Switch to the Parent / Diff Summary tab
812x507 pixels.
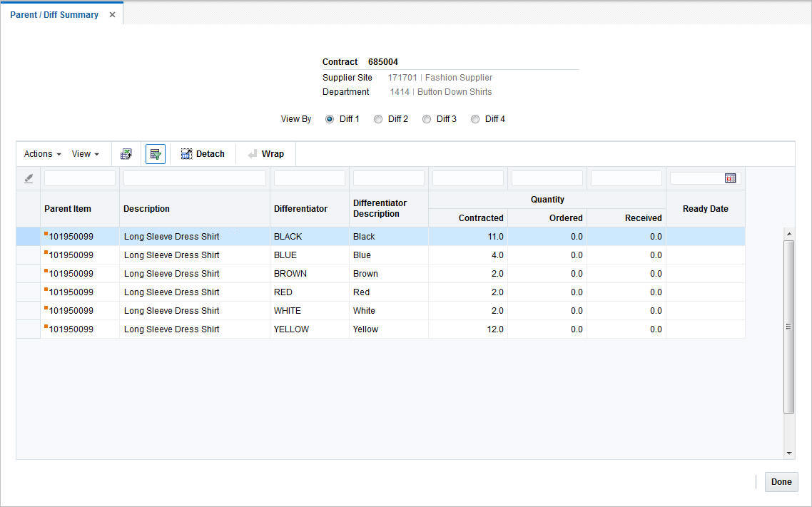coord(54,14)
